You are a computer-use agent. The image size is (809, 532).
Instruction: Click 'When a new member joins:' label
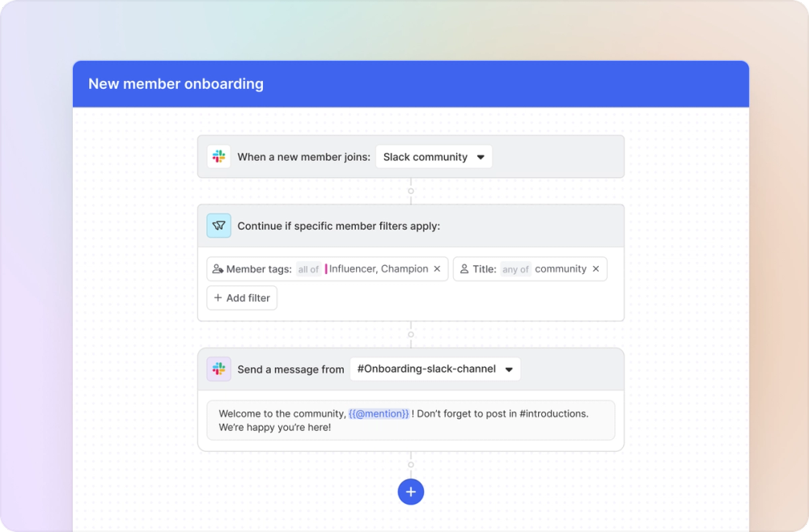(x=304, y=157)
